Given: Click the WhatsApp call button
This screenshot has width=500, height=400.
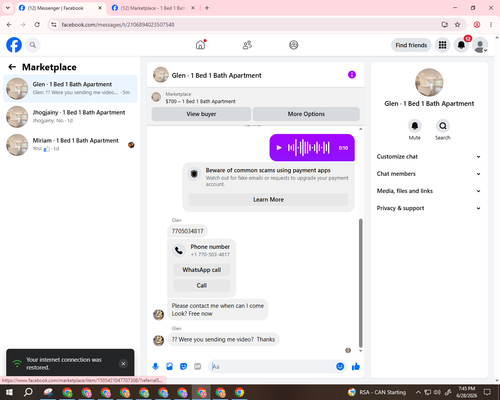Looking at the screenshot, I should tap(202, 270).
